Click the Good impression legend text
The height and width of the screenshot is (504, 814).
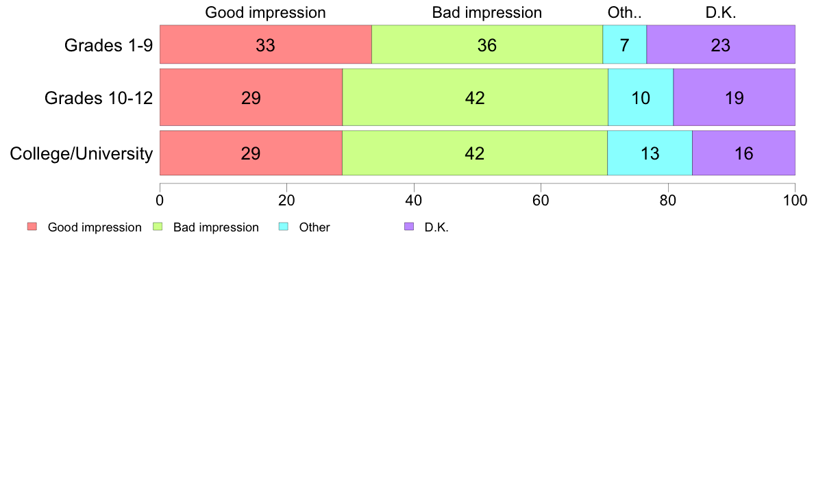point(95,227)
